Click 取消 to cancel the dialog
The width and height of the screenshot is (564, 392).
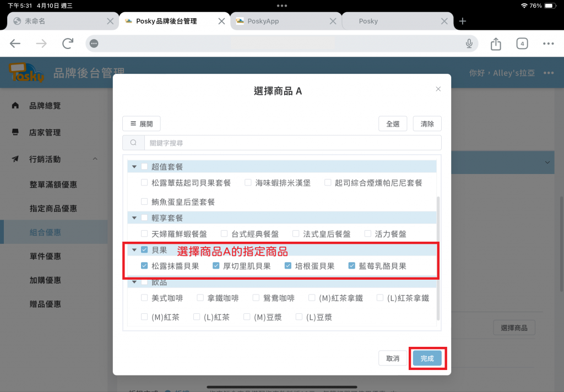tap(392, 358)
